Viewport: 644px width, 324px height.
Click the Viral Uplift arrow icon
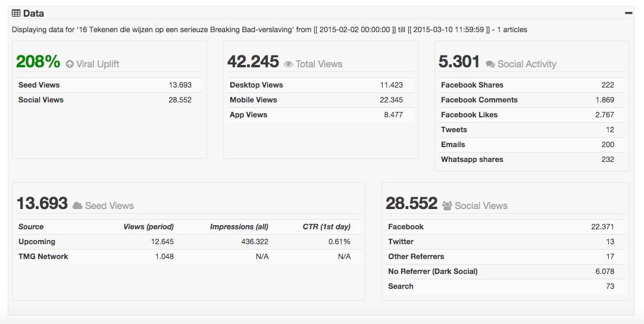(x=70, y=64)
